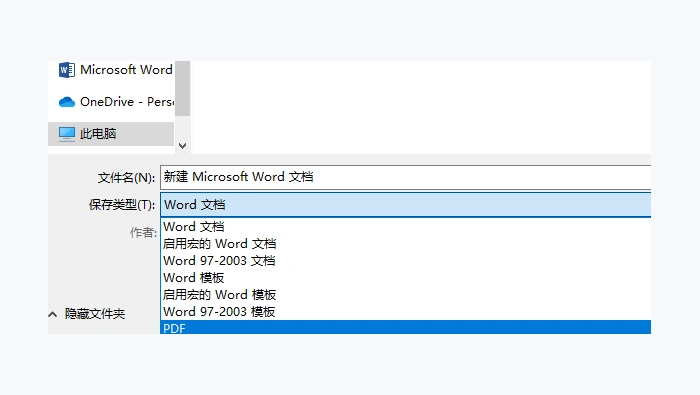
Task: Choose '启用宏的 Word 模板' file type
Action: point(405,295)
